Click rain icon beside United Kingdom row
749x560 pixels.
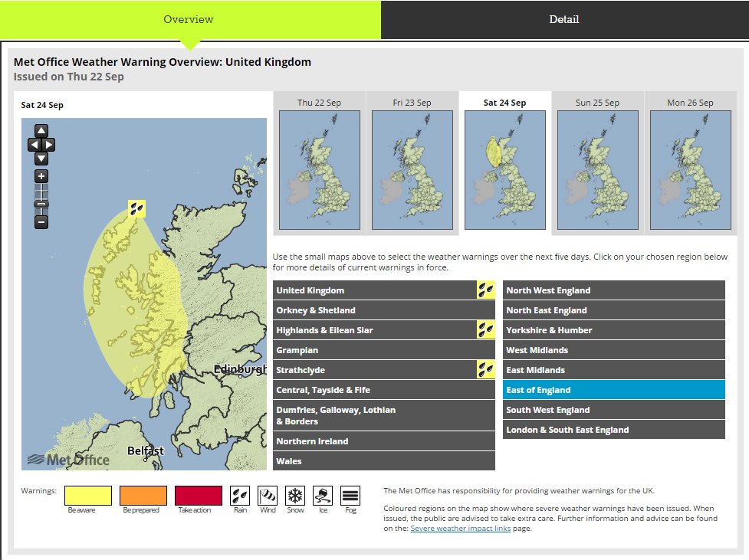[x=486, y=290]
